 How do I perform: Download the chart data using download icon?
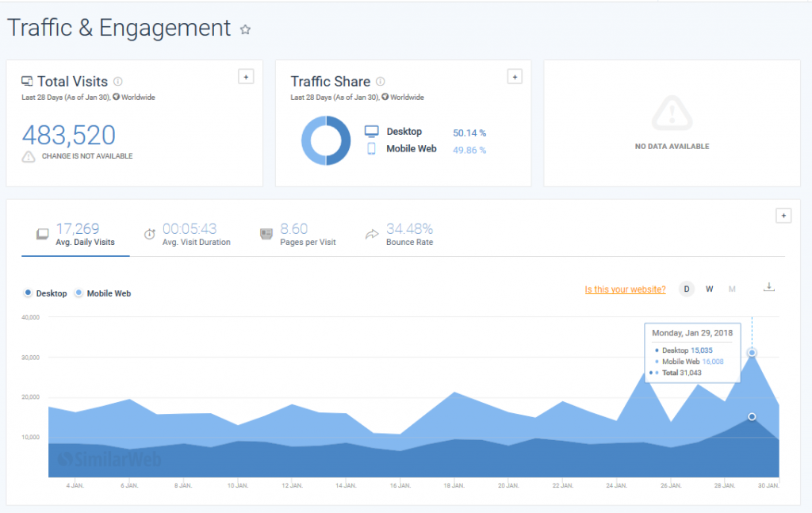pyautogui.click(x=768, y=287)
